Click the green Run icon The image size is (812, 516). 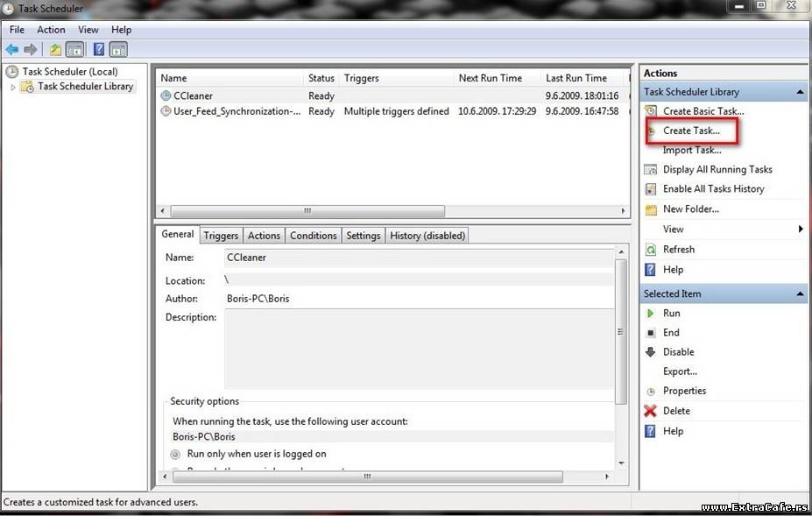click(650, 314)
